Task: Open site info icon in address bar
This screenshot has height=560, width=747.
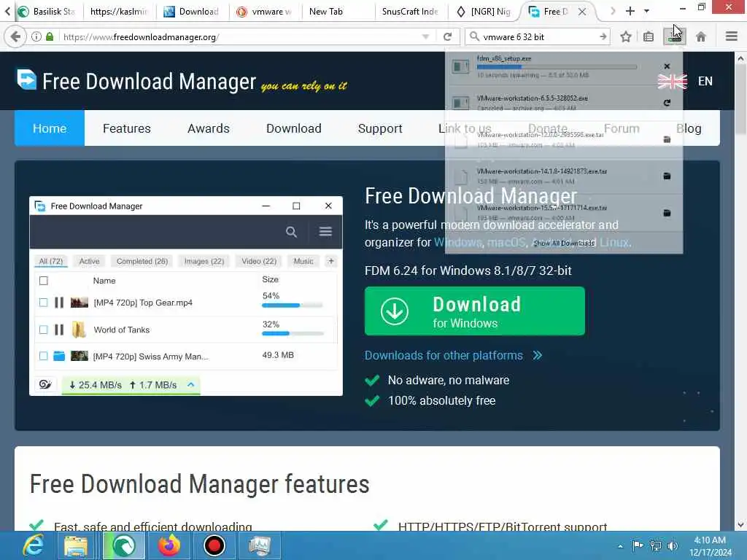Action: [x=36, y=36]
